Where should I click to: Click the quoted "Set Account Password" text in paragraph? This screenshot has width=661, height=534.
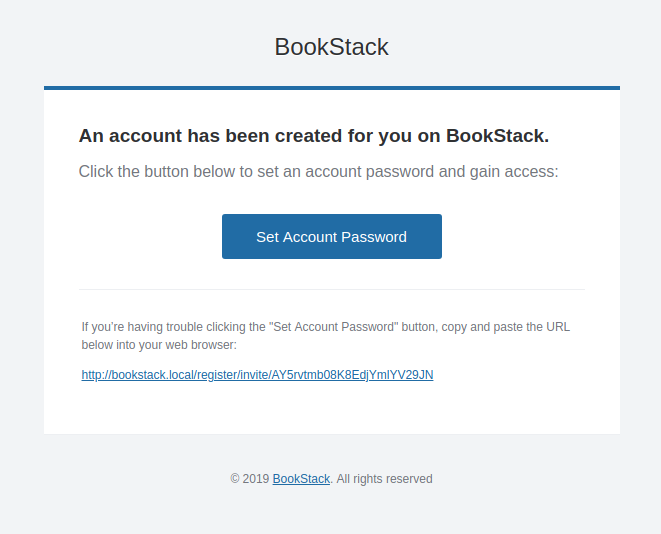(x=334, y=327)
